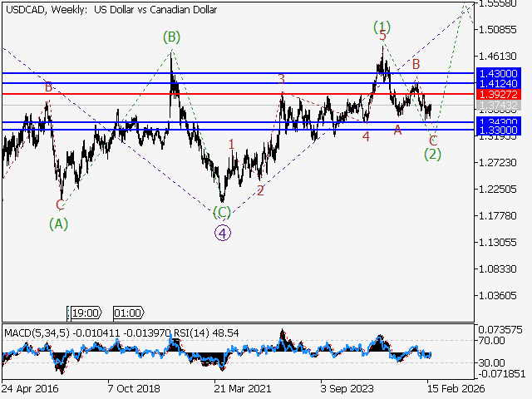This screenshot has height=399, width=532.
Task: Click the MACD(5,34,5) indicator label
Action: [37, 333]
